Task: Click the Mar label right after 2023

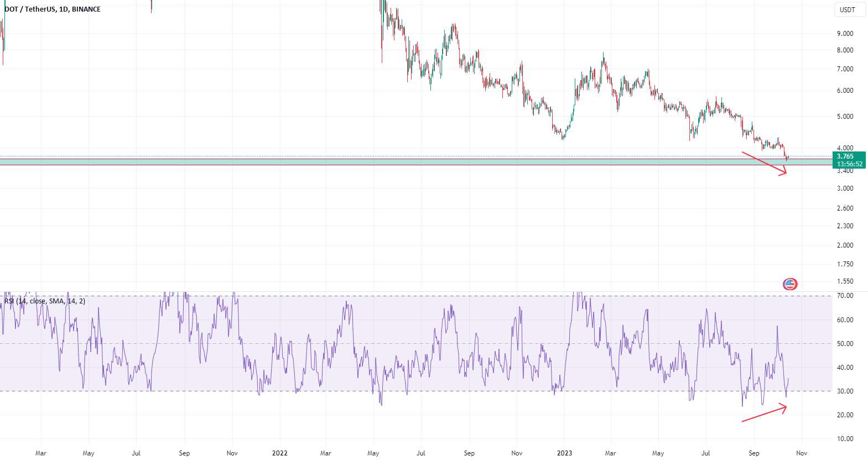Action: pos(610,453)
